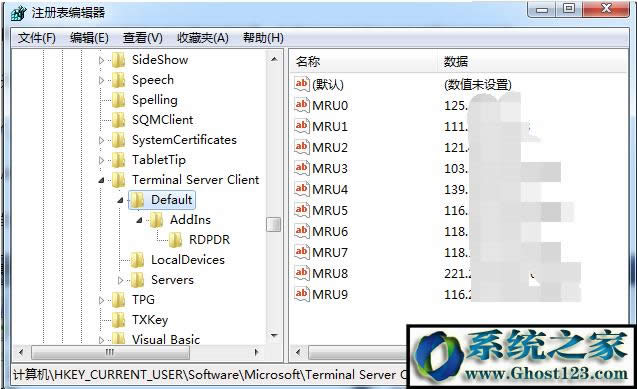Select the RDPDR key label
This screenshot has width=637, height=389.
coord(209,240)
